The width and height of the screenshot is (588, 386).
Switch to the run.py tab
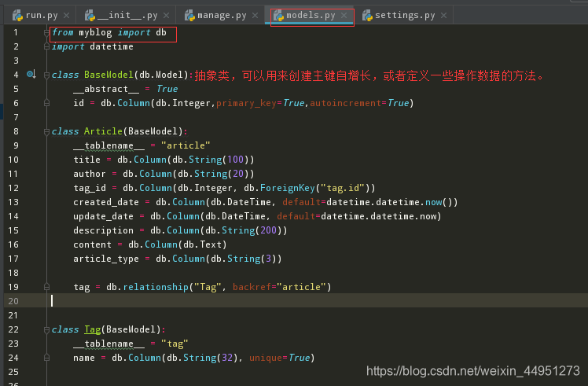(41, 16)
